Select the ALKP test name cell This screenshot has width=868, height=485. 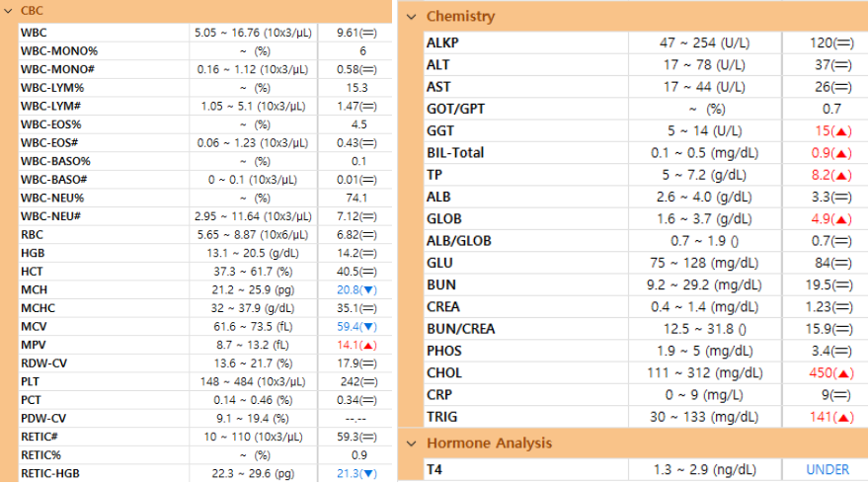[526, 42]
